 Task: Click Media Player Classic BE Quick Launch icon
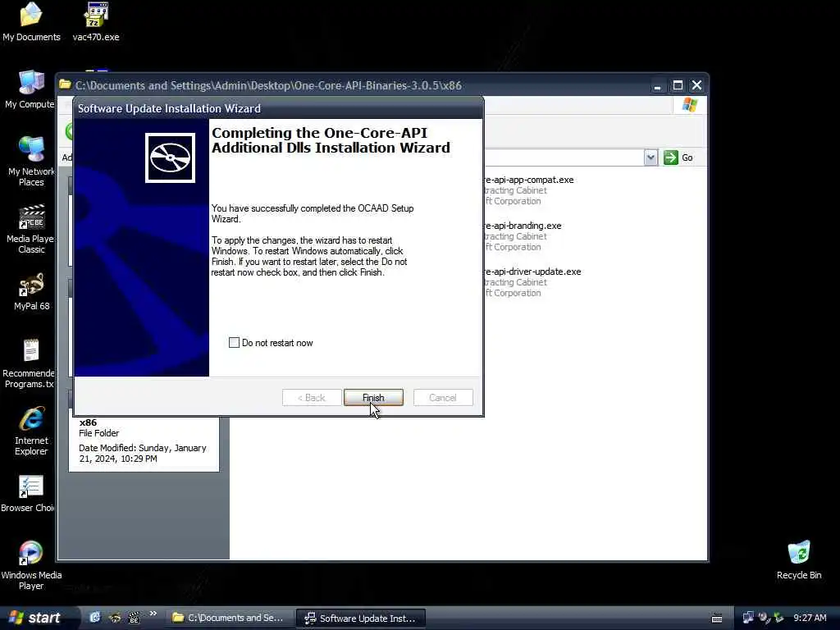[x=134, y=617]
